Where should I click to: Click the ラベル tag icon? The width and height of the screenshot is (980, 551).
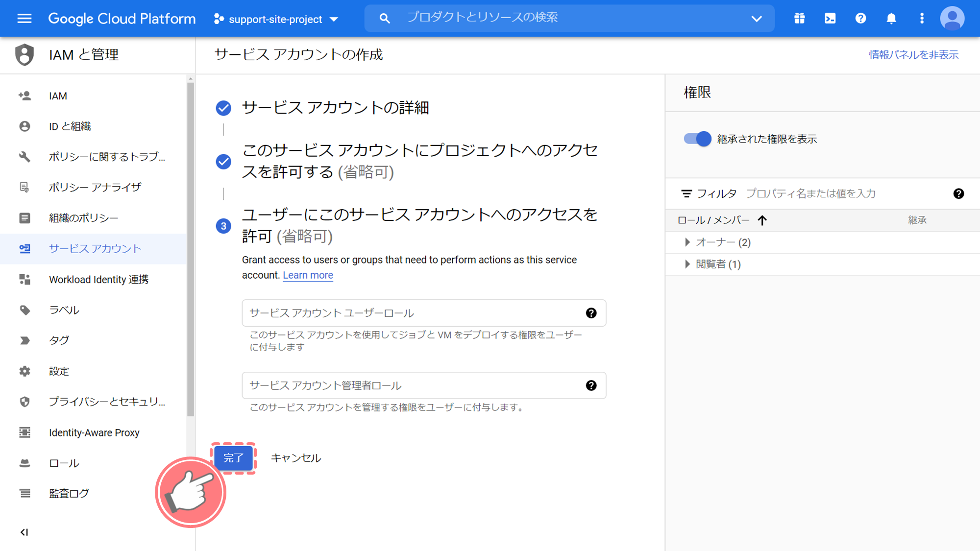tap(24, 310)
